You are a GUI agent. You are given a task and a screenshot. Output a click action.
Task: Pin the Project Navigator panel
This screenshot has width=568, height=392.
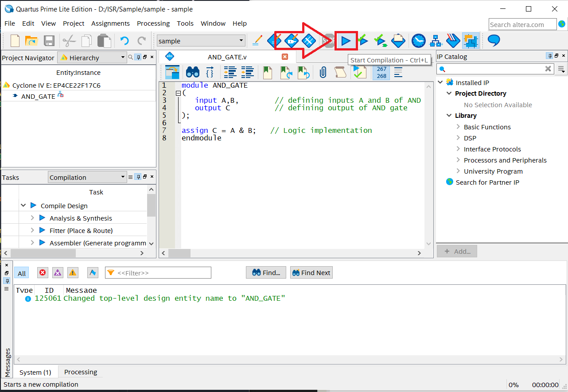pyautogui.click(x=138, y=57)
